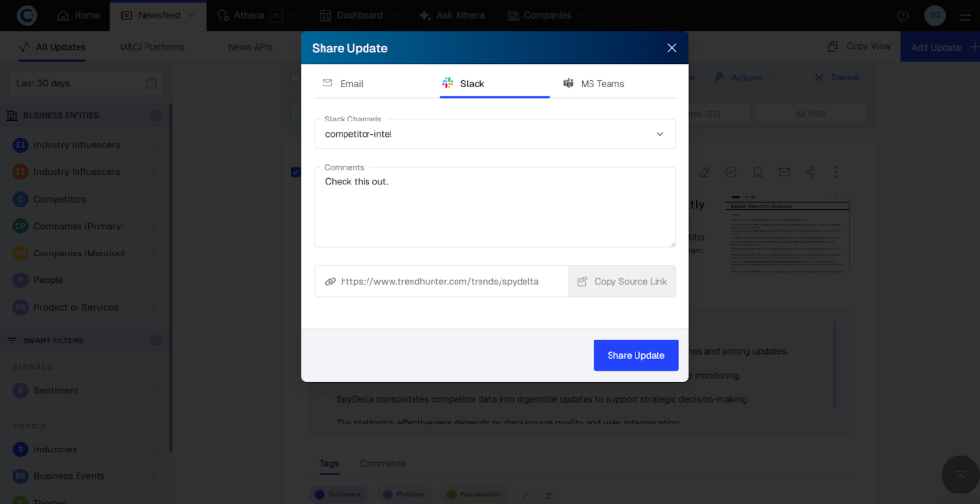Click the article screenshot thumbnail

pyautogui.click(x=789, y=235)
